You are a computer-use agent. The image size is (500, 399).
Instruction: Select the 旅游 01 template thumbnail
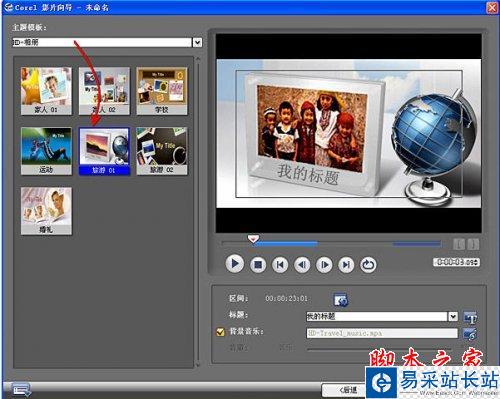click(x=104, y=151)
